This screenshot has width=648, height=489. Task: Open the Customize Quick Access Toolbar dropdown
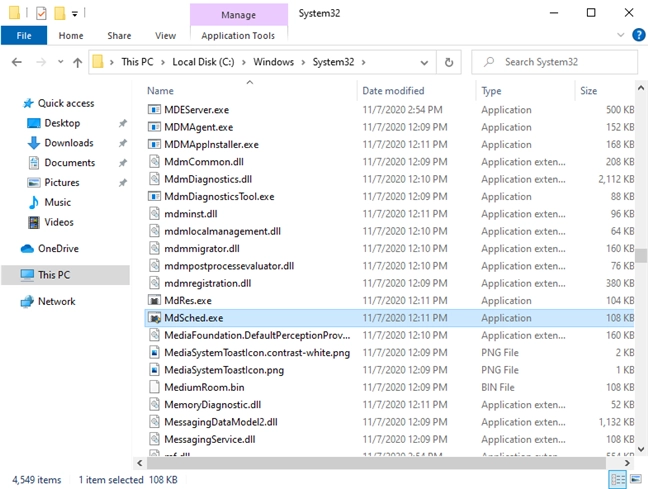(75, 14)
